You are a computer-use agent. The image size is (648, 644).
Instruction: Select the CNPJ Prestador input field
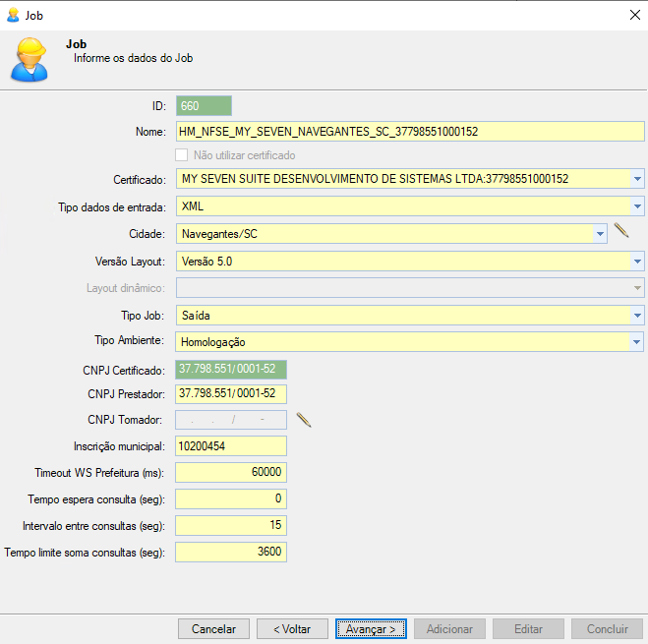(231, 393)
